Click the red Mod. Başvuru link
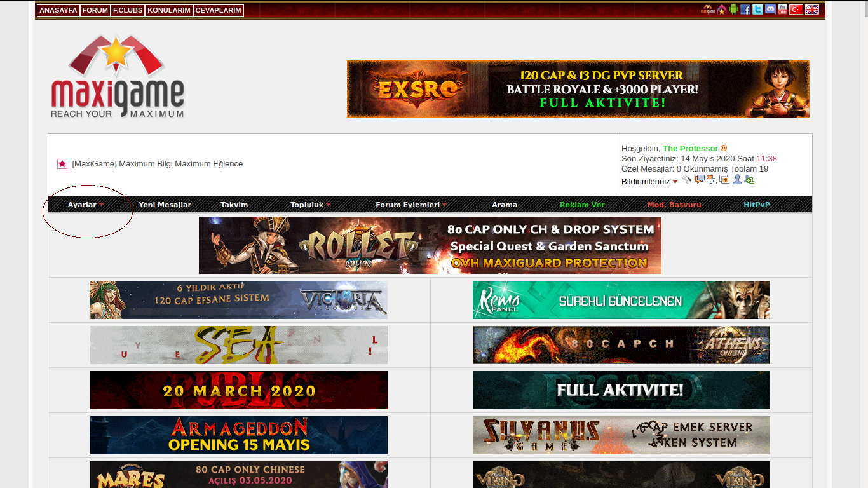Screen dimensions: 868x488 (674, 205)
